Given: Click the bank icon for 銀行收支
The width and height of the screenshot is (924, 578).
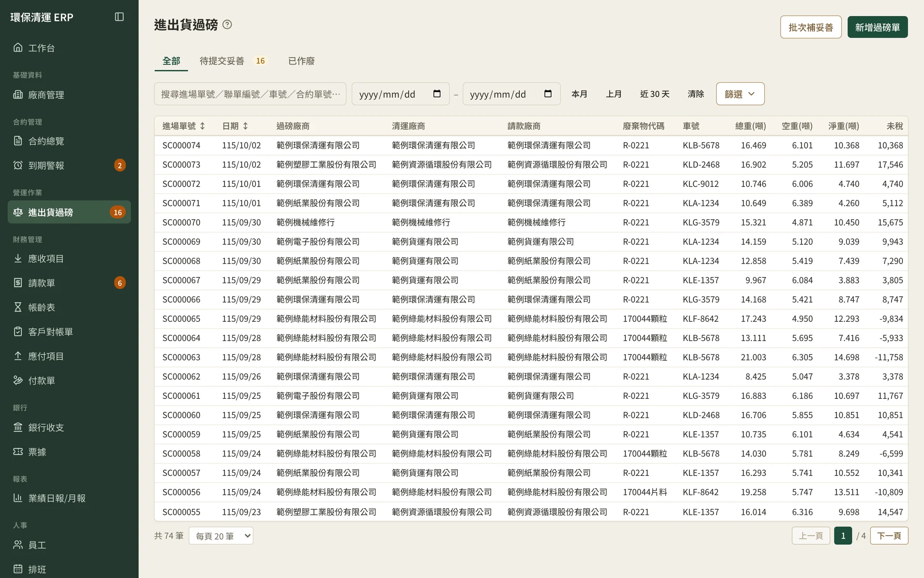Looking at the screenshot, I should [x=18, y=427].
